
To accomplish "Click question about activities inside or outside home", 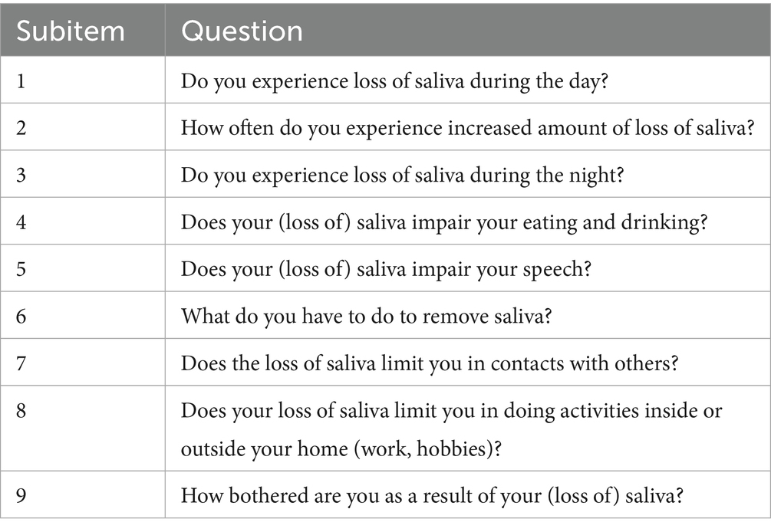I will click(451, 429).
